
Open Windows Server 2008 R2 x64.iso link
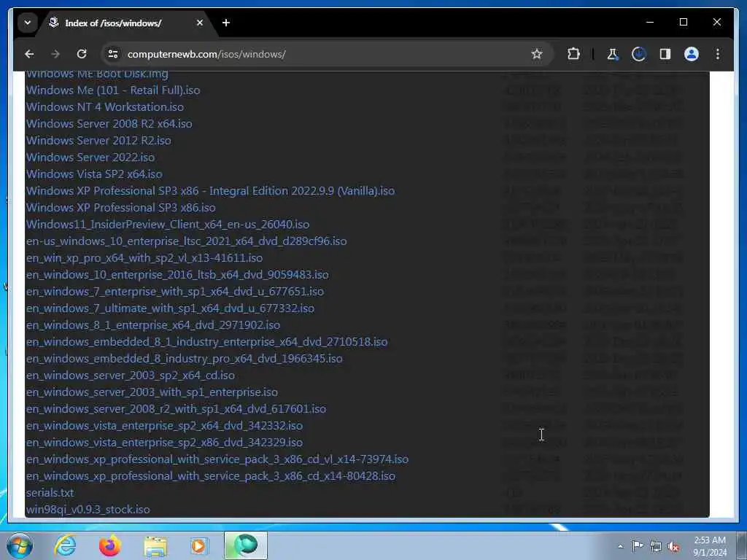click(109, 123)
